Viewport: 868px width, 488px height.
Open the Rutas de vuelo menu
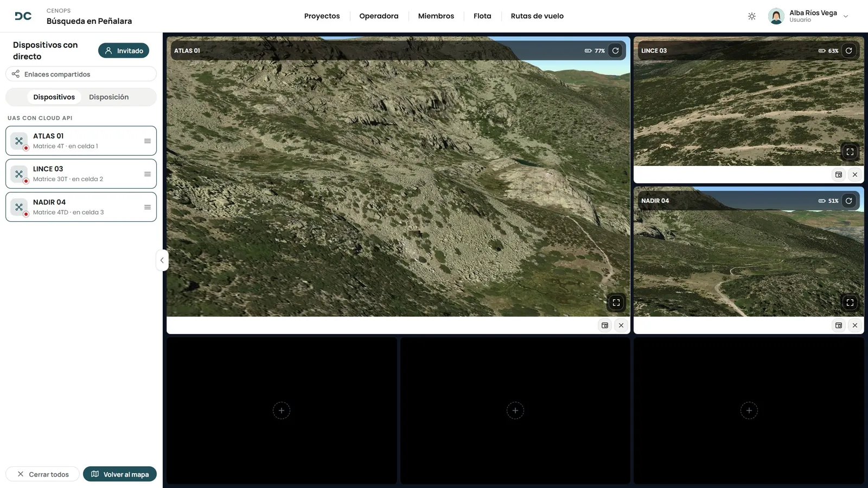tap(537, 16)
